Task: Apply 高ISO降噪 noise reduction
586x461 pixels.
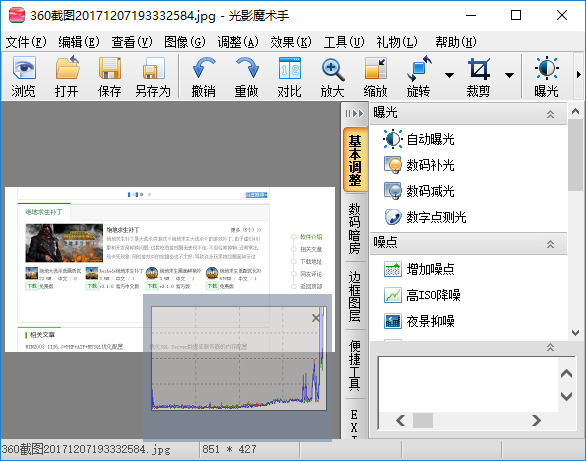Action: 422,295
